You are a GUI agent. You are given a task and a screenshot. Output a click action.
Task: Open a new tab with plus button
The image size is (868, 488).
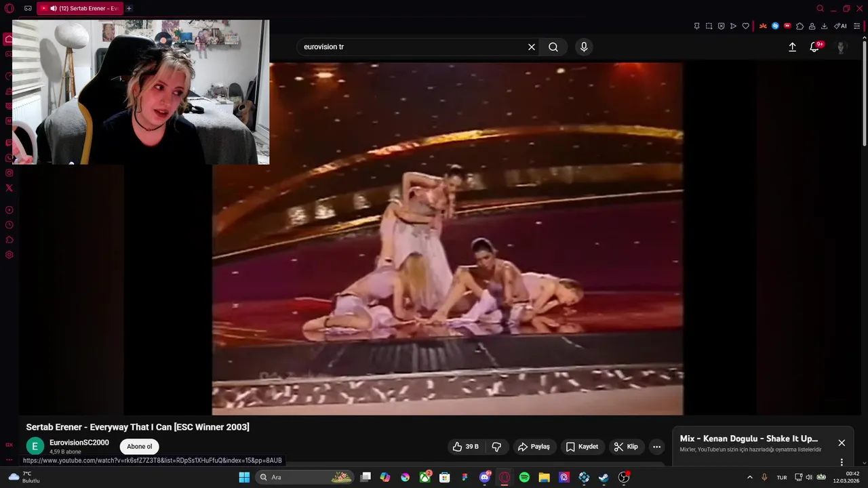[129, 8]
